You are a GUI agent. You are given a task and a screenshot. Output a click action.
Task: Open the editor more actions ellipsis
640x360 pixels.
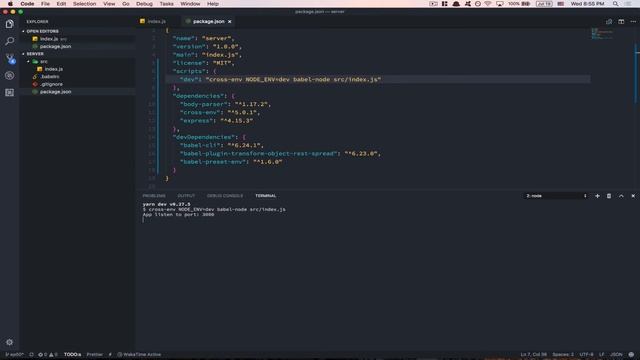[x=633, y=22]
